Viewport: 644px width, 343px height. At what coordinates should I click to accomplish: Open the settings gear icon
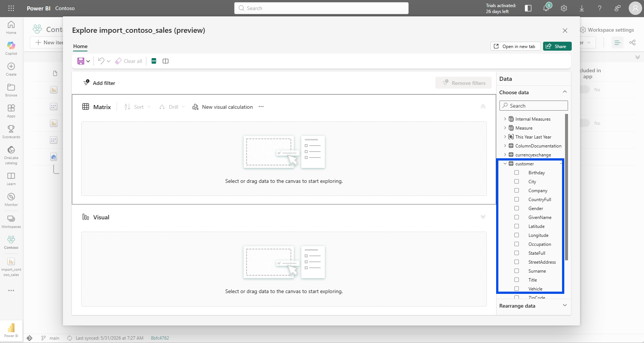pyautogui.click(x=564, y=8)
